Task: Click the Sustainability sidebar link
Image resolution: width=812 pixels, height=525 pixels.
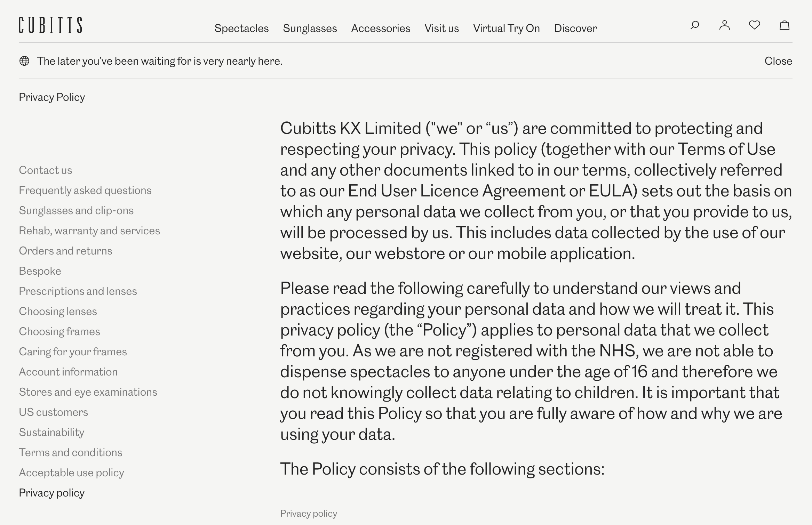Action: point(51,432)
